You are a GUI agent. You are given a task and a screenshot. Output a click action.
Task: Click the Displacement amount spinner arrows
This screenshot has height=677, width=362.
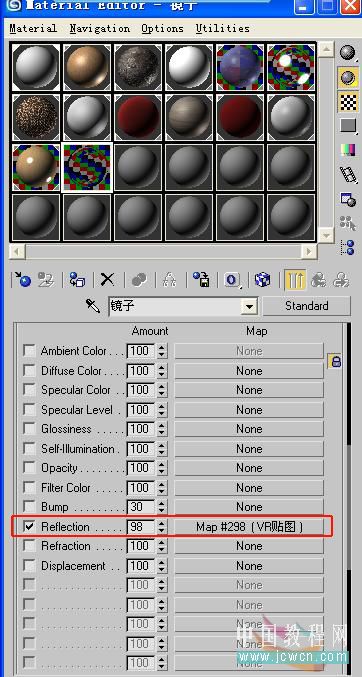(x=162, y=566)
